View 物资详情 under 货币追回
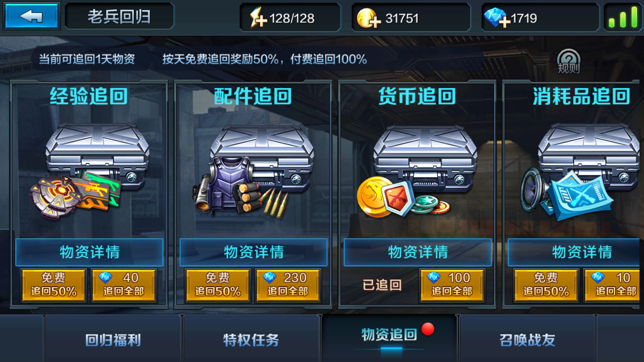Viewport: 644px width, 362px height. coord(418,252)
